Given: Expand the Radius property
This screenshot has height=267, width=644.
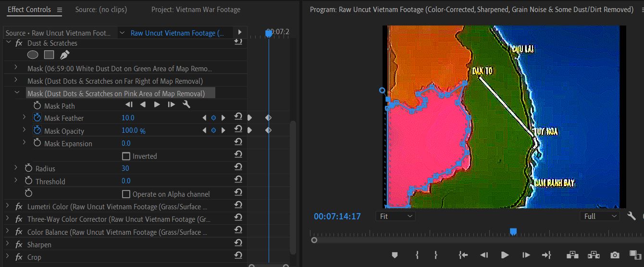Looking at the screenshot, I should 16,168.
